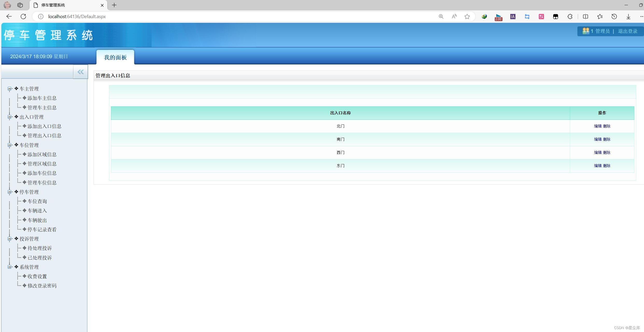Collapse the sidebar with the double-chevron button
This screenshot has width=644, height=332.
81,72
